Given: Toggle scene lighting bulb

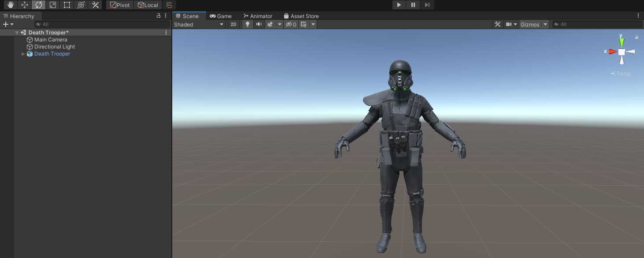Looking at the screenshot, I should pyautogui.click(x=248, y=24).
